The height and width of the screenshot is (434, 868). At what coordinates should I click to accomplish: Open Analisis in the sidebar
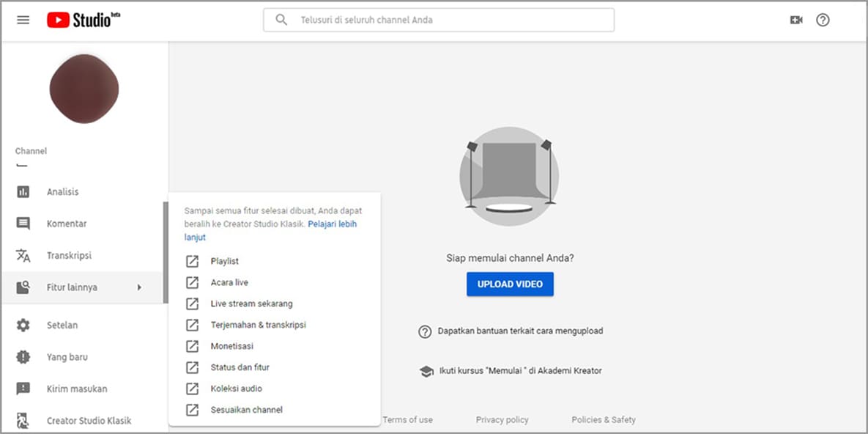point(62,192)
